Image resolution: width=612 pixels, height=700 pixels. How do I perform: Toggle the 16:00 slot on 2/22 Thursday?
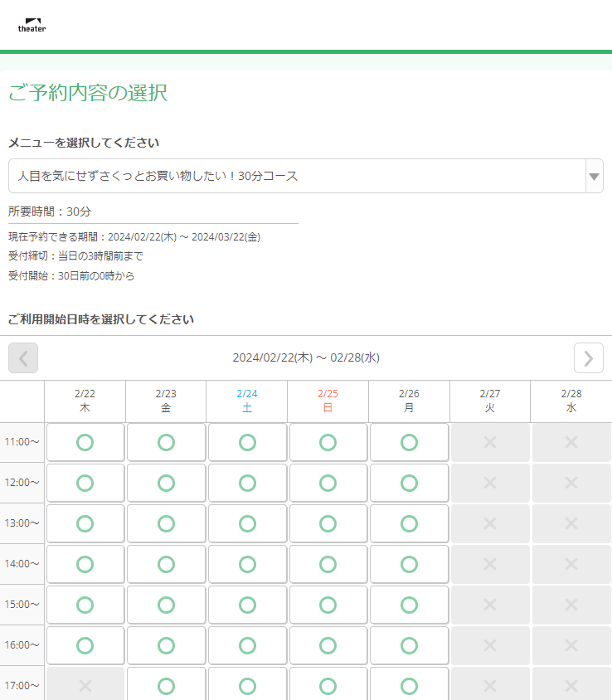pyautogui.click(x=85, y=645)
